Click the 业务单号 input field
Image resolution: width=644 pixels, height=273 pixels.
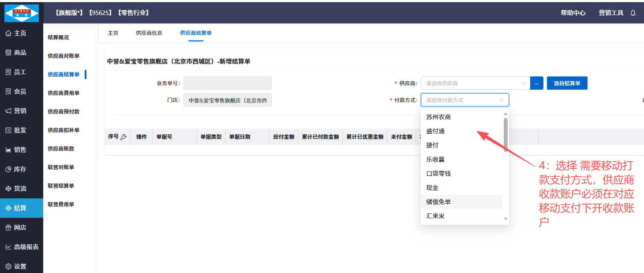tap(228, 83)
